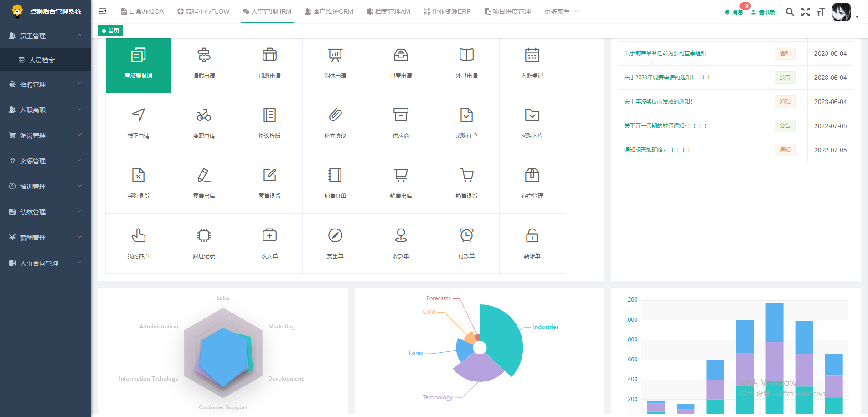Open the 请假申请 leave request icon
This screenshot has height=417, width=868.
(x=204, y=55)
